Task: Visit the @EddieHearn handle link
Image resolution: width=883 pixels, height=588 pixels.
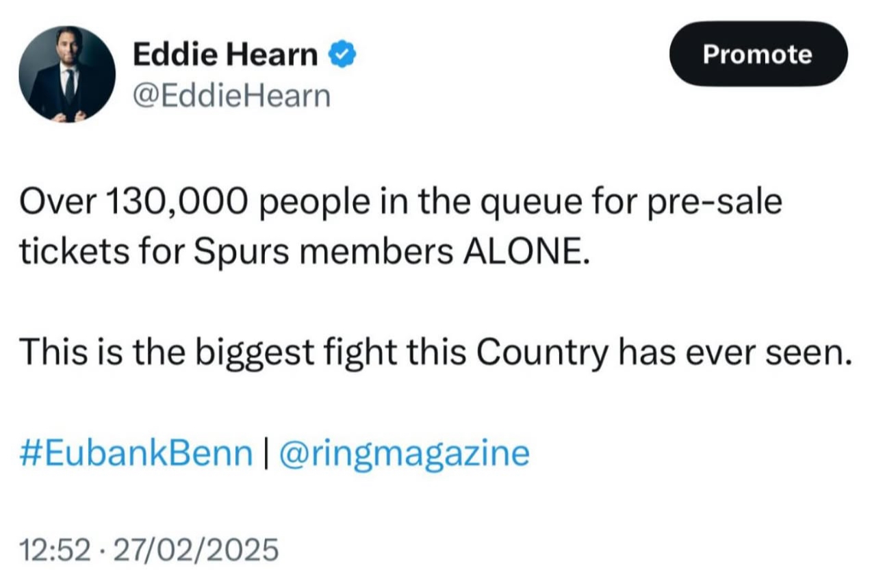Action: 231,96
